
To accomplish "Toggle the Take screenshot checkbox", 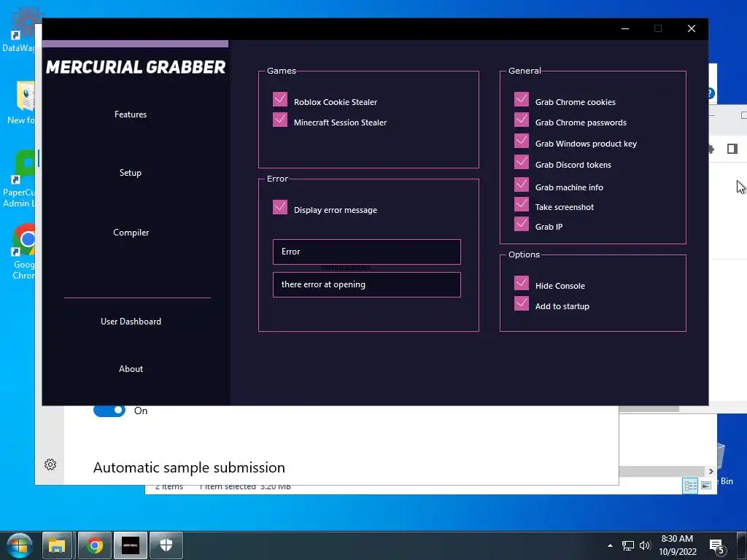I will coord(522,204).
